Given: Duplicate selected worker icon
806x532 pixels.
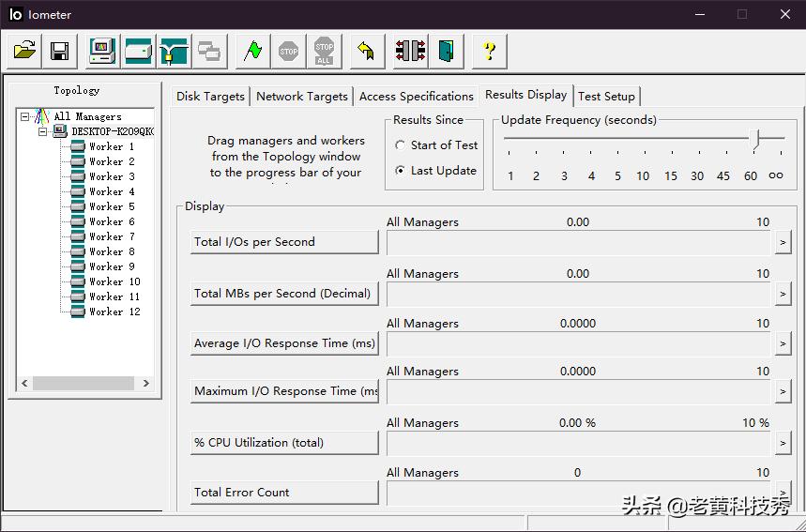Looking at the screenshot, I should point(209,51).
